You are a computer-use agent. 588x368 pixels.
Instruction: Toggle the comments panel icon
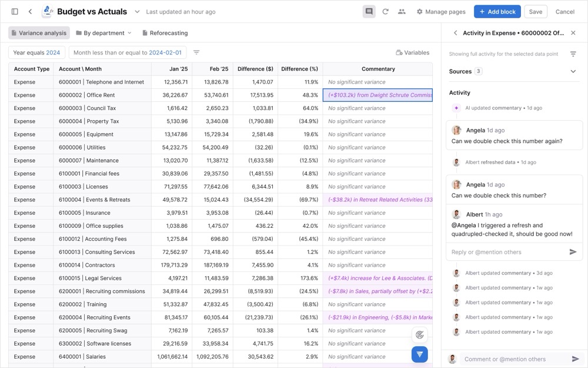[369, 11]
